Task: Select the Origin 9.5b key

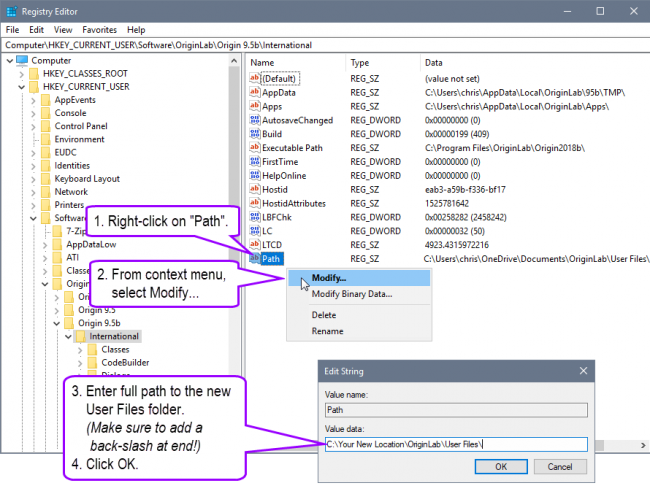Action: pyautogui.click(x=99, y=323)
